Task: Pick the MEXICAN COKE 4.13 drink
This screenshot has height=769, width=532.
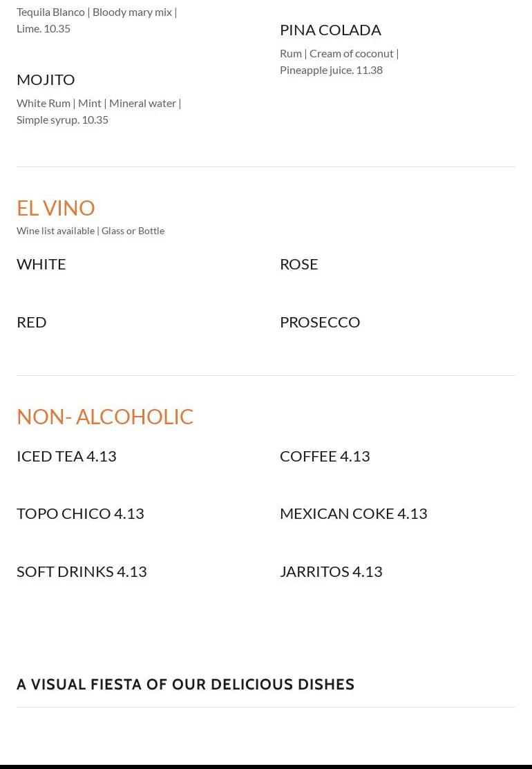Action: 354,513
